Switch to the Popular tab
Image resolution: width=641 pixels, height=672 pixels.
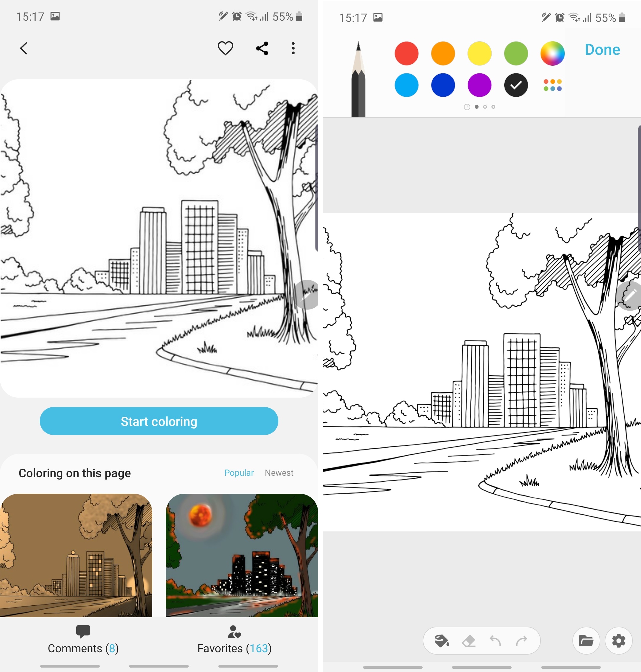pyautogui.click(x=239, y=473)
